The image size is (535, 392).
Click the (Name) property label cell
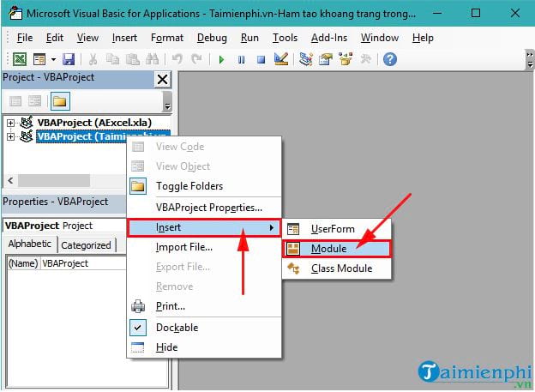click(x=23, y=263)
